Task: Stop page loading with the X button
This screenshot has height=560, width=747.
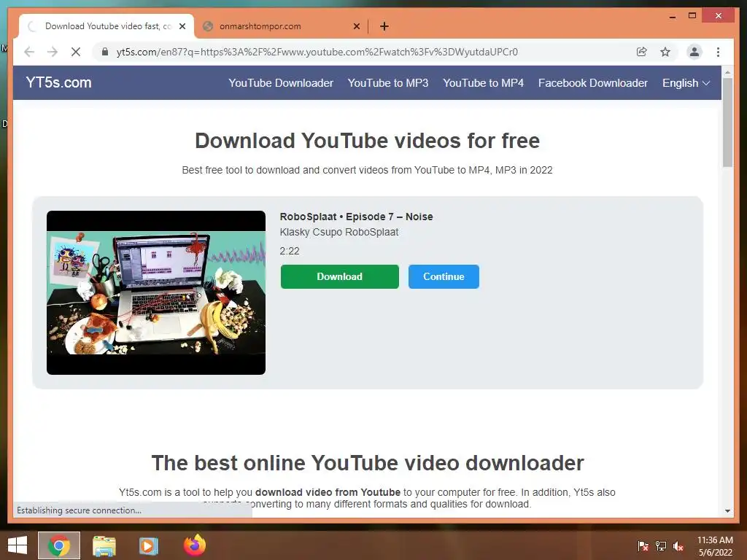Action: pos(76,52)
